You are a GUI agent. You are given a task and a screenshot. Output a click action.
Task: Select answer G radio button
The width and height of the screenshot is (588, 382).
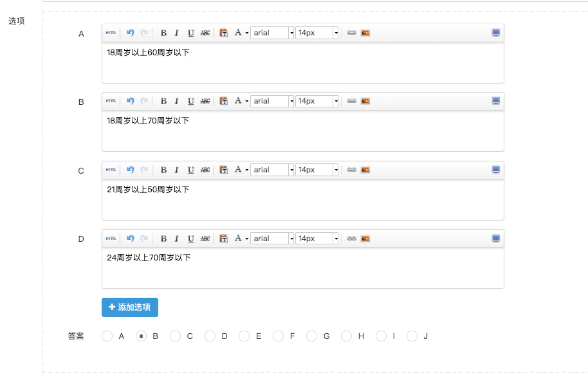(311, 336)
